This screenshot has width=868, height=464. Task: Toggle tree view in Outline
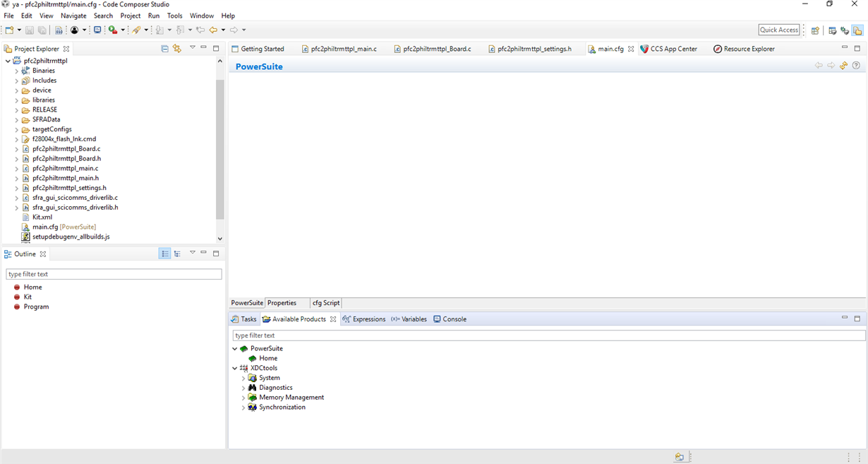click(177, 254)
